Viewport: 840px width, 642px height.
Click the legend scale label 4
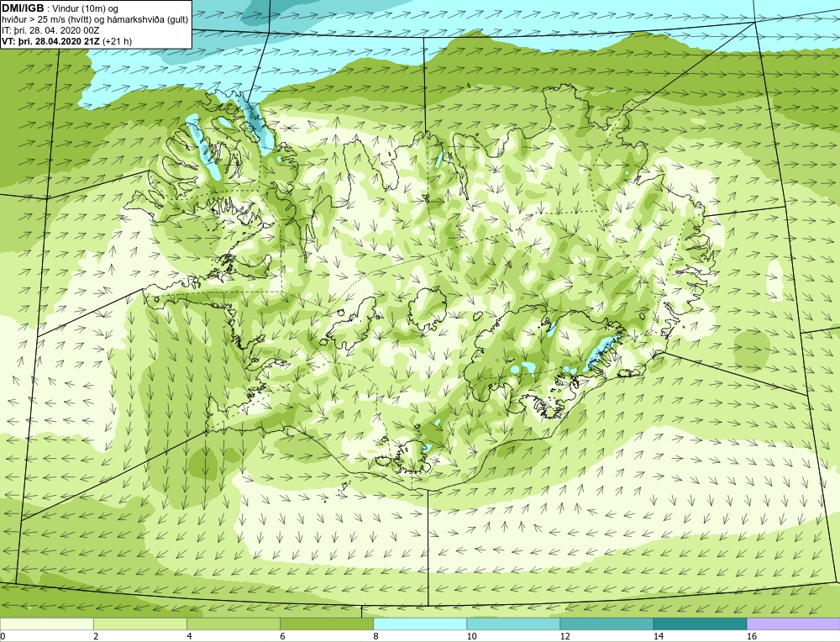pos(189,636)
